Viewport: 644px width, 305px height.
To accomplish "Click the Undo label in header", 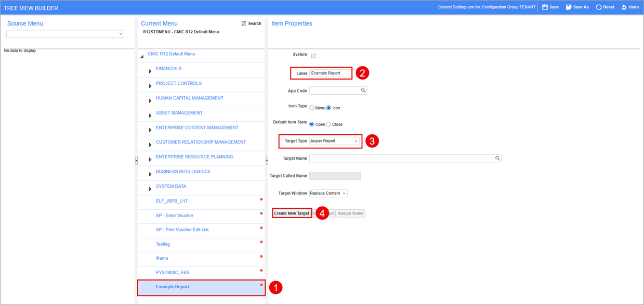I will tap(634, 7).
